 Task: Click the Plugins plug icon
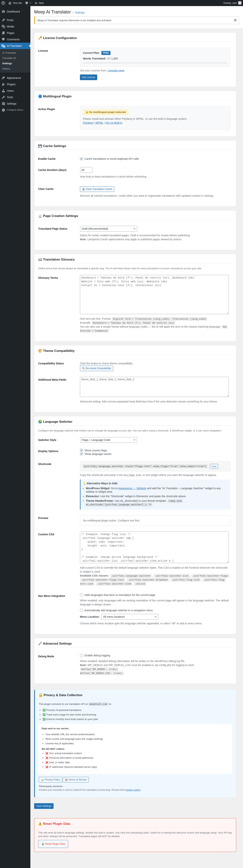click(x=3, y=84)
